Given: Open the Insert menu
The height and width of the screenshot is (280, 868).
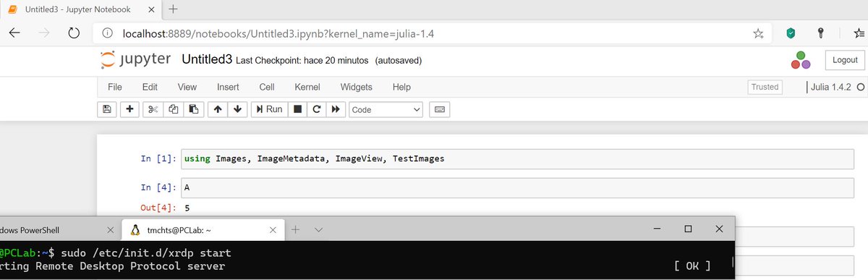Looking at the screenshot, I should coord(228,87).
